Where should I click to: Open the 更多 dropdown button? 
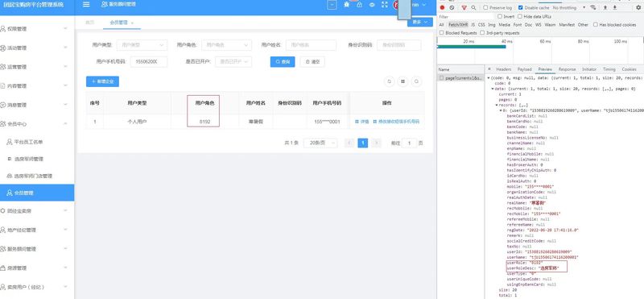pyautogui.click(x=419, y=22)
